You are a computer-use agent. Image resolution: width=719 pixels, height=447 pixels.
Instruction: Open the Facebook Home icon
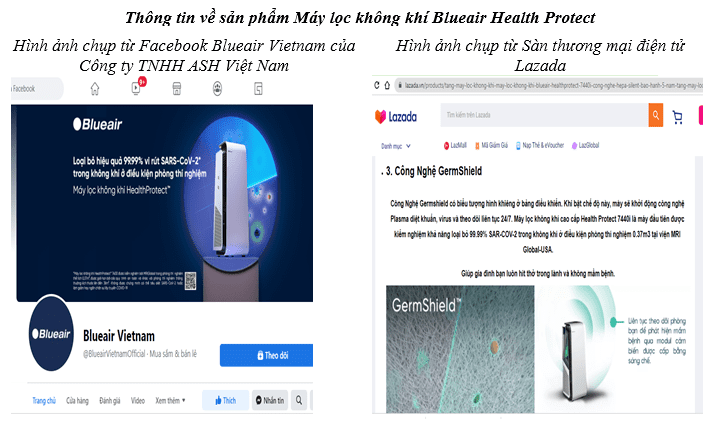click(95, 88)
